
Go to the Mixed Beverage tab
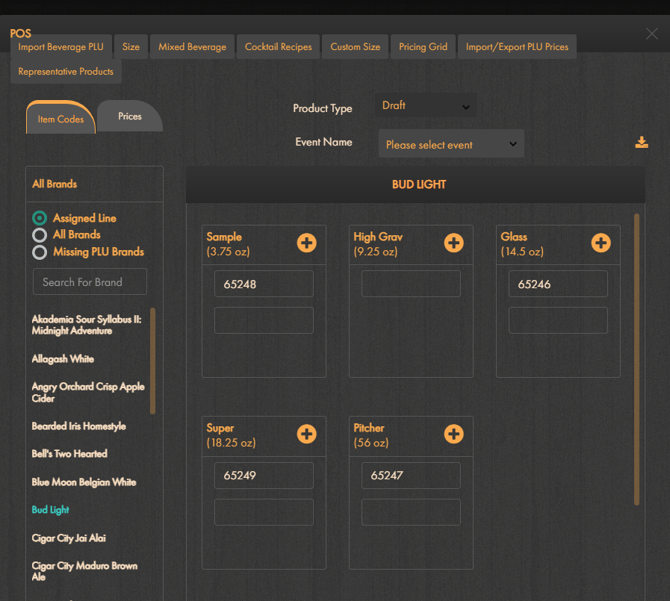192,47
